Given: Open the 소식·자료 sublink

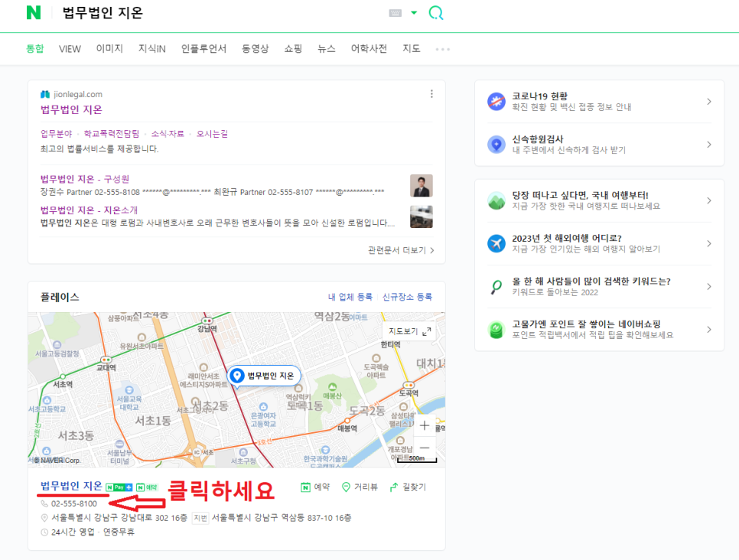Looking at the screenshot, I should pyautogui.click(x=168, y=133).
